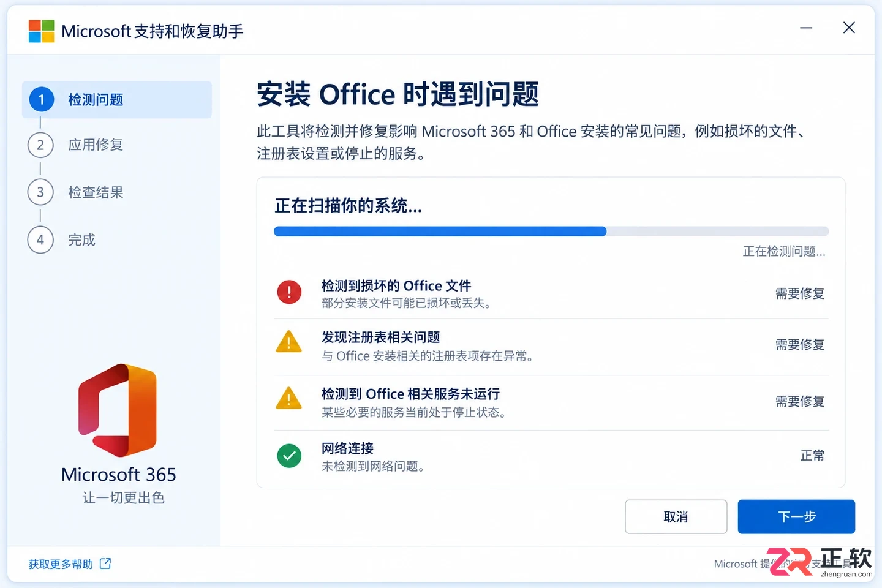Screen dimensions: 882x588
Task: Click step 1 circle in the sidebar
Action: click(41, 99)
